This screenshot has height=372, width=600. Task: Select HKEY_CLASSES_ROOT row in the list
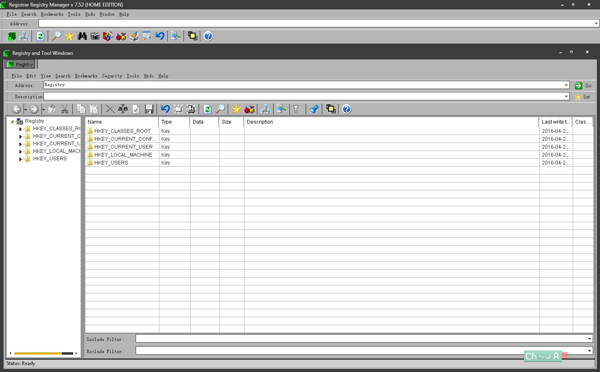(339, 131)
